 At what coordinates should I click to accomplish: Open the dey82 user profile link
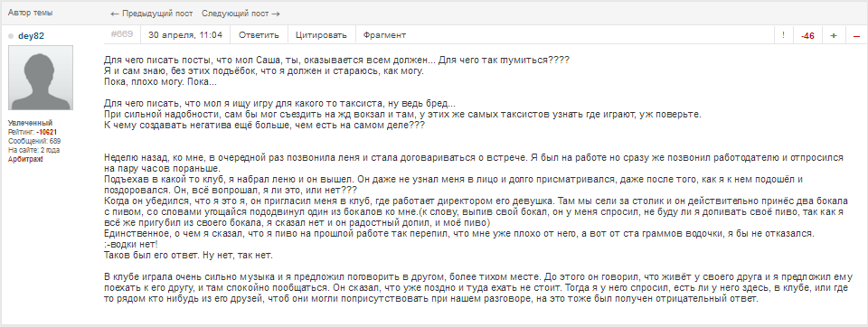point(31,36)
